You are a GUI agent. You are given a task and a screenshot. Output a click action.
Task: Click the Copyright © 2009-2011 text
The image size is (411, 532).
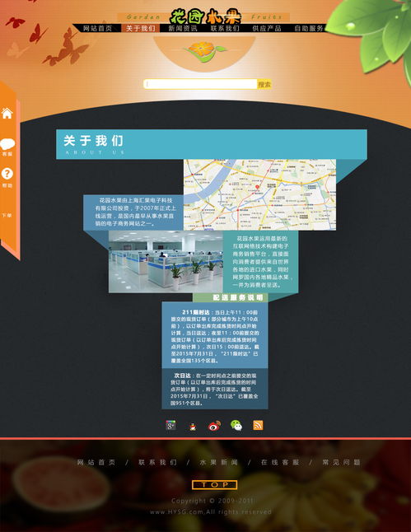[x=213, y=501]
